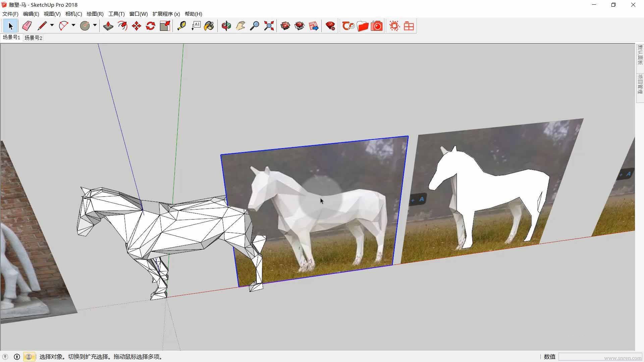Open the Arc tool dropdown arrow
Image resolution: width=644 pixels, height=362 pixels.
(x=73, y=25)
